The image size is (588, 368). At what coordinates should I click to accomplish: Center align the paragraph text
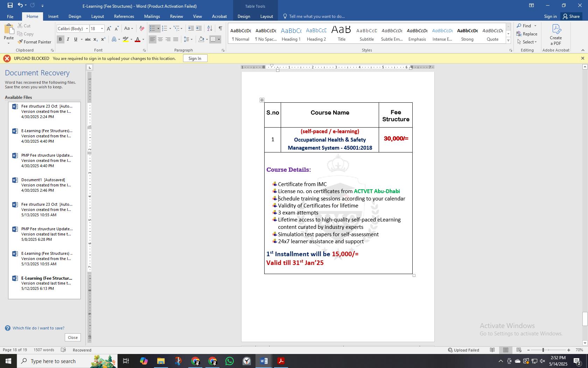(x=160, y=40)
